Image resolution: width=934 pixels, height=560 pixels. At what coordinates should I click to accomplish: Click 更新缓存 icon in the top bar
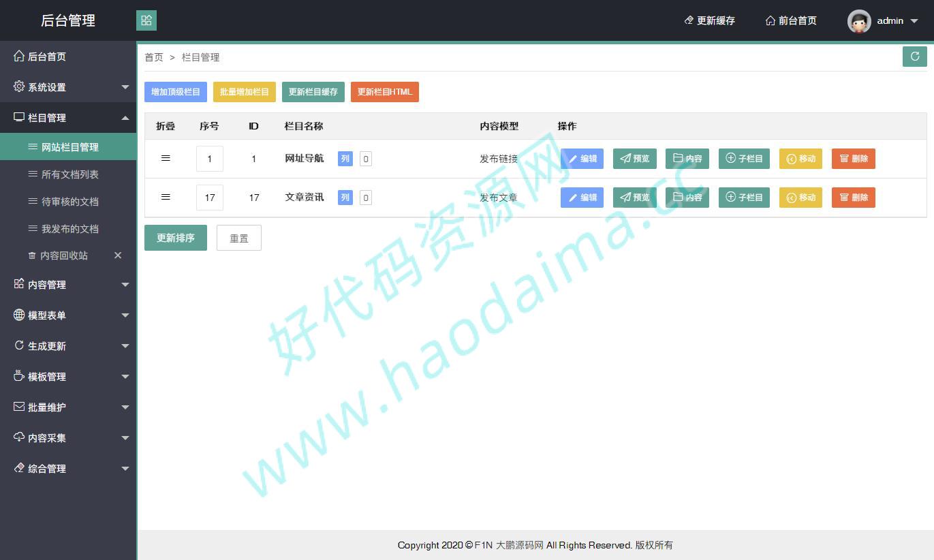point(688,20)
